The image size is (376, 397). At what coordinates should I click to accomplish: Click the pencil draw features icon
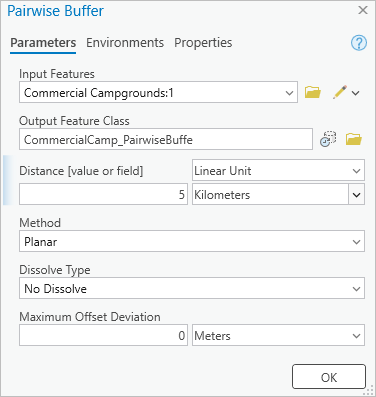339,92
